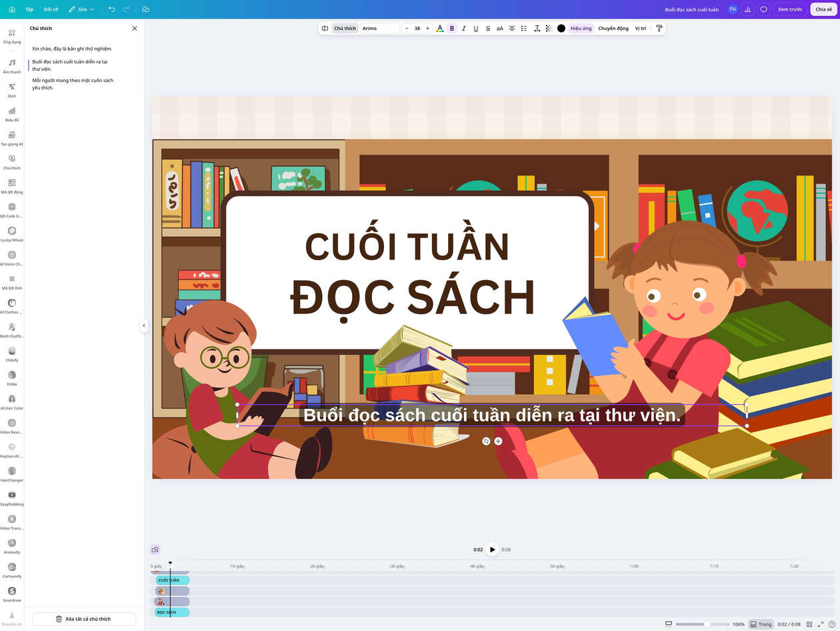
Task: Adjust the zoom slider handle
Action: click(707, 624)
